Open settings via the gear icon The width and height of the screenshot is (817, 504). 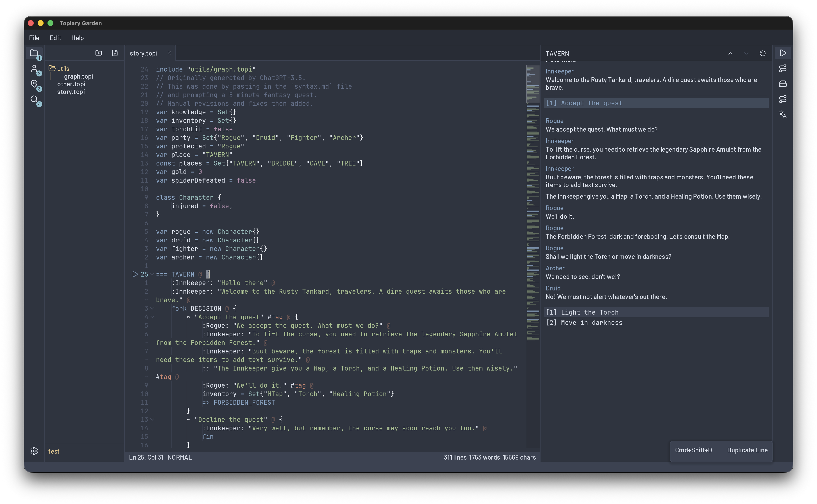click(34, 451)
